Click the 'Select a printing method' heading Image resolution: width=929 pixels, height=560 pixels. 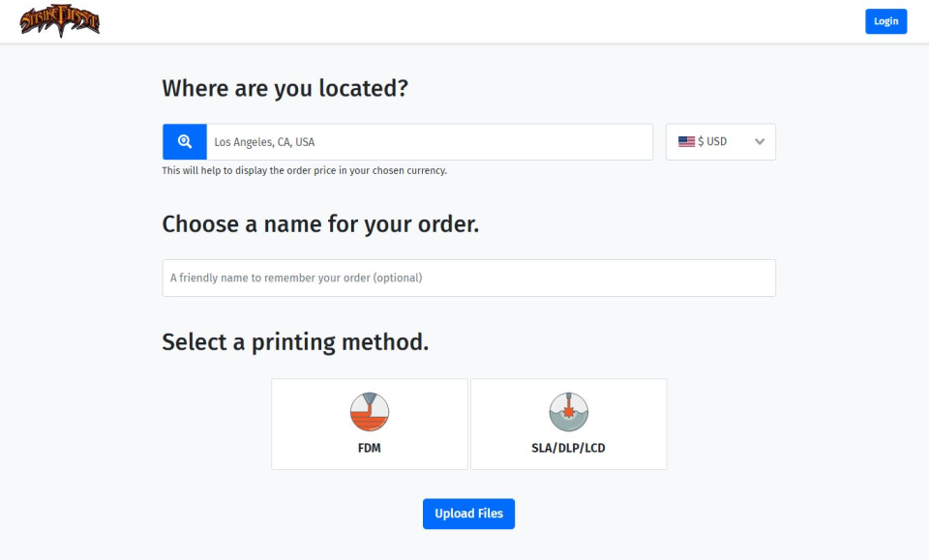pyautogui.click(x=295, y=341)
